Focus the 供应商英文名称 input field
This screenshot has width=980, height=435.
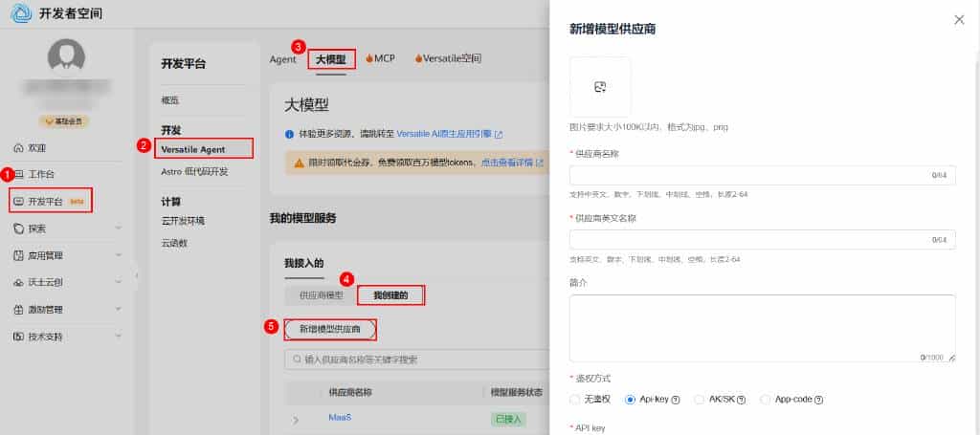(x=762, y=240)
